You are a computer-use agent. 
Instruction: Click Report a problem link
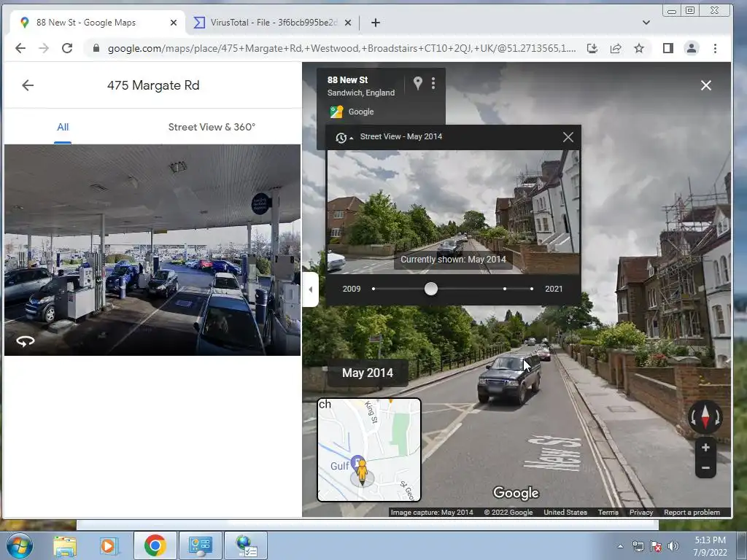coord(692,513)
